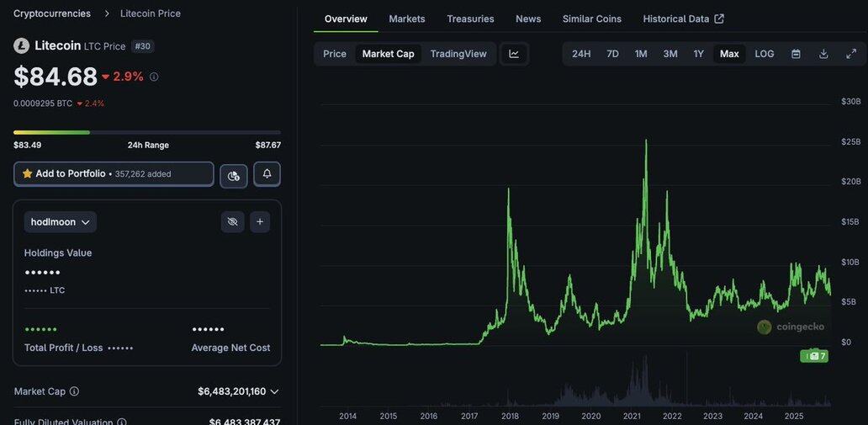Select the 1Y time range
The height and width of the screenshot is (425, 868).
coord(698,54)
